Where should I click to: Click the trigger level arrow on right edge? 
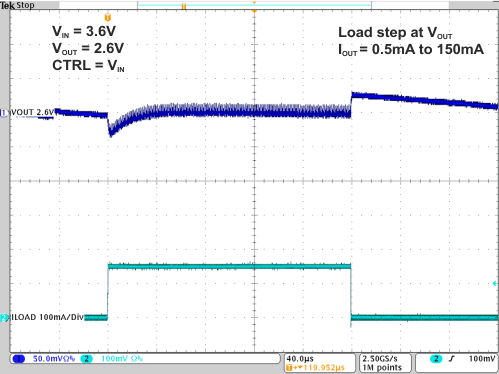coord(495,284)
